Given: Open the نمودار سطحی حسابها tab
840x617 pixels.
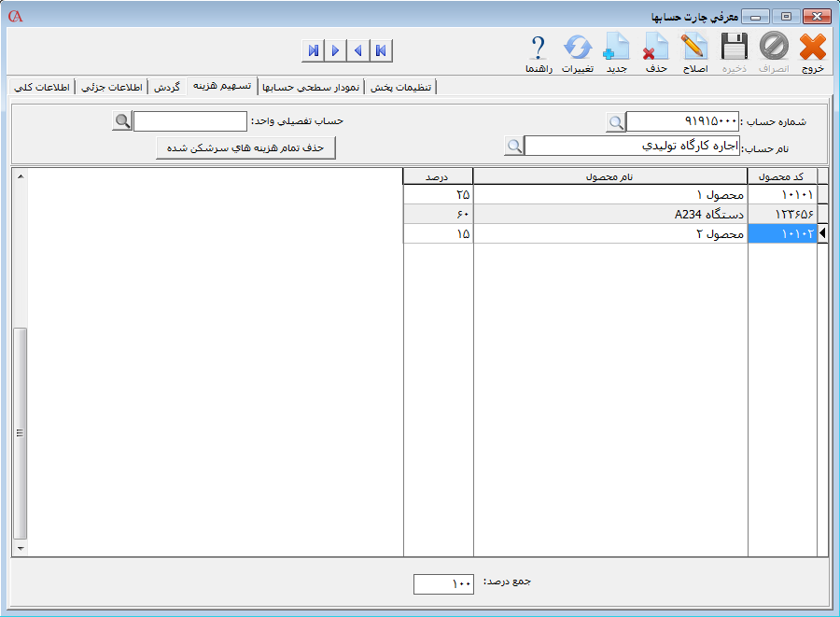Looking at the screenshot, I should tap(310, 87).
